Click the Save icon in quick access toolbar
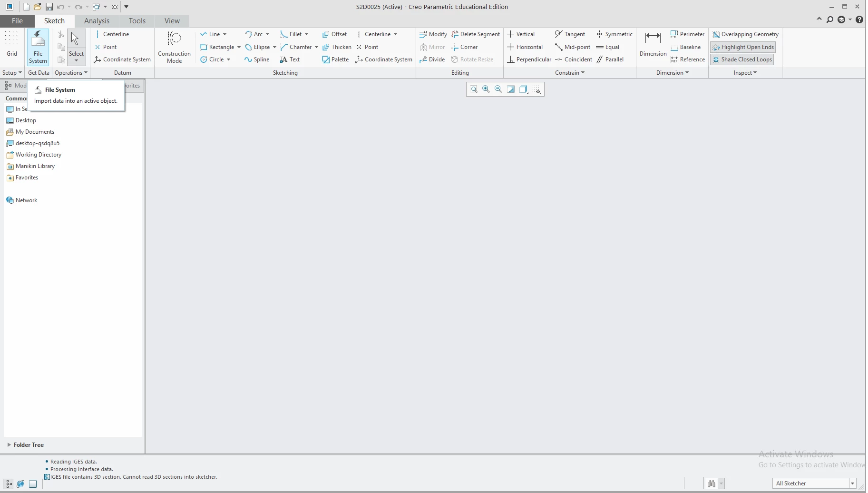 pyautogui.click(x=49, y=7)
